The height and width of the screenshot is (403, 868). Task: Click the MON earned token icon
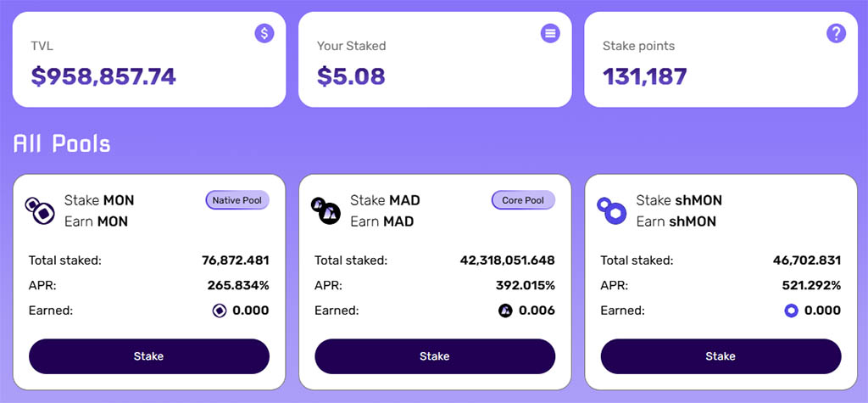220,311
